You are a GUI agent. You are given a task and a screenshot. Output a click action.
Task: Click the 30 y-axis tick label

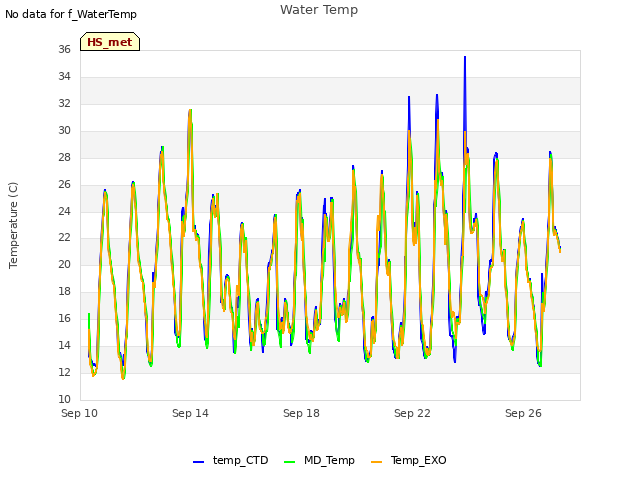[x=64, y=130]
